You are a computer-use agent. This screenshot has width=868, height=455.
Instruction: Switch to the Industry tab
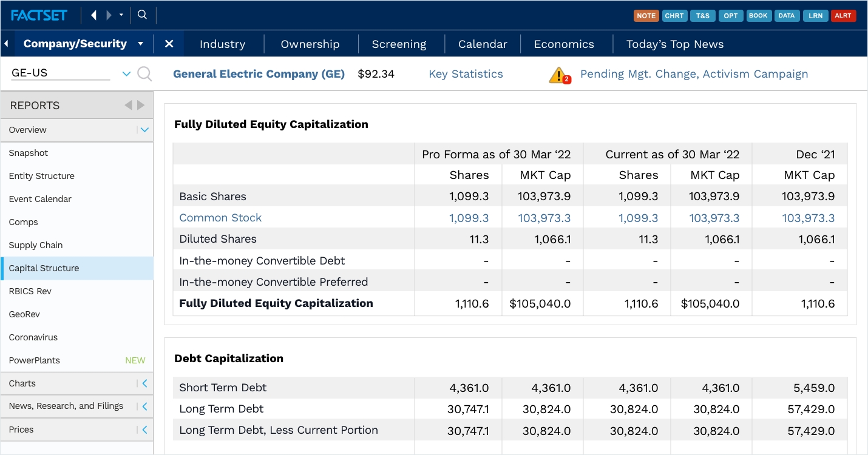222,44
